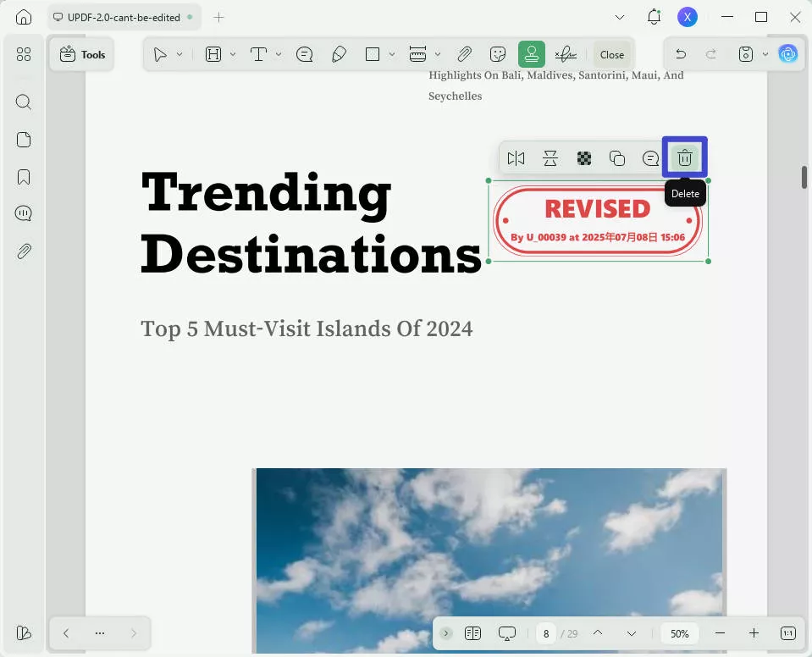Attach a file with the paperclip tool
Screen dimensions: 812x657
[464, 53]
